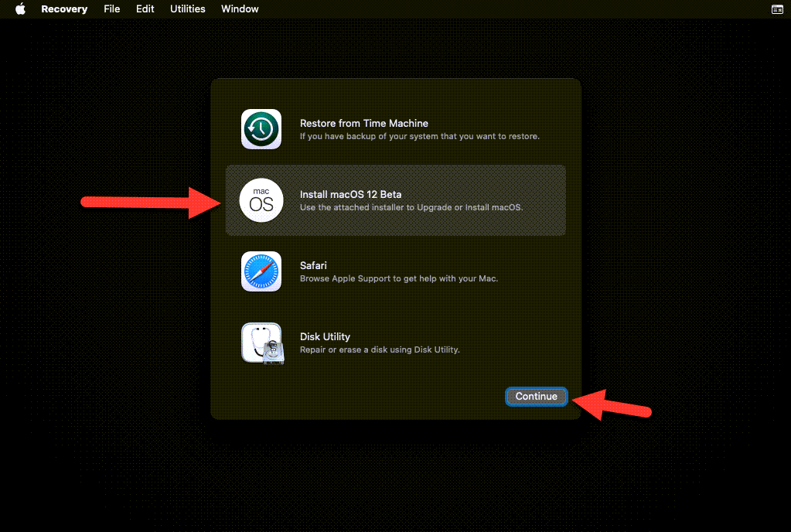Open the Window menu
This screenshot has width=791, height=532.
tap(240, 9)
